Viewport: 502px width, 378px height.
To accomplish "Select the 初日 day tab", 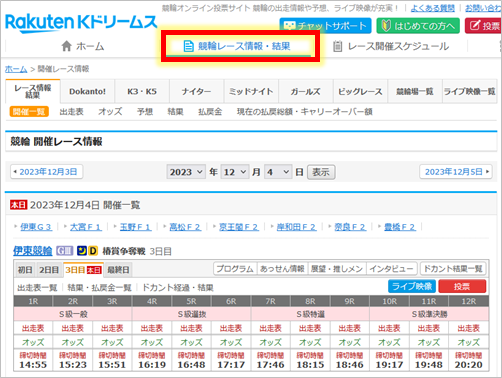I will pyautogui.click(x=25, y=270).
